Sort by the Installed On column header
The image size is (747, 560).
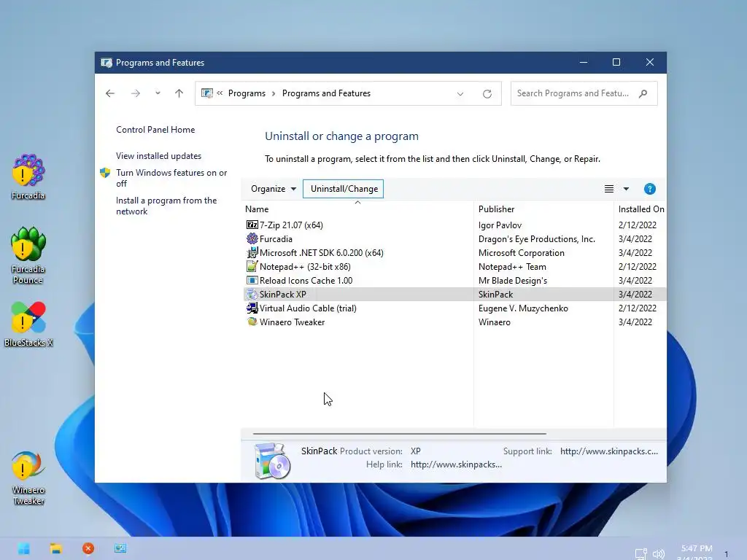tap(640, 209)
